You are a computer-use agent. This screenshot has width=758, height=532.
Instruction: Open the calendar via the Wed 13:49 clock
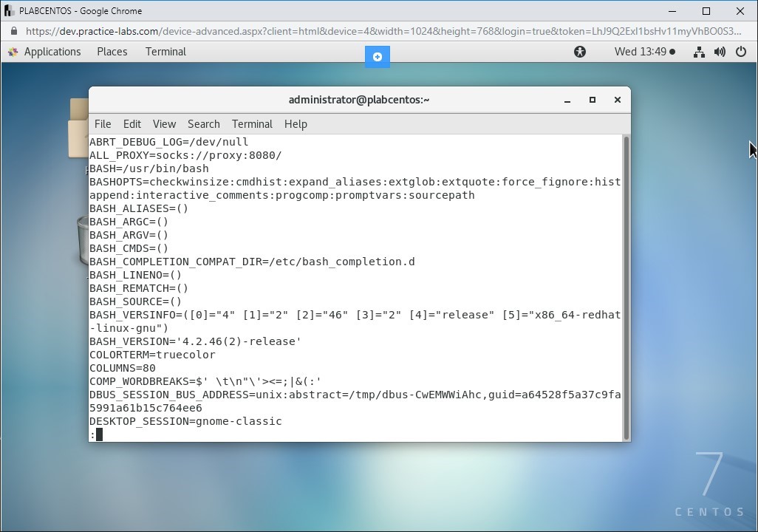641,52
